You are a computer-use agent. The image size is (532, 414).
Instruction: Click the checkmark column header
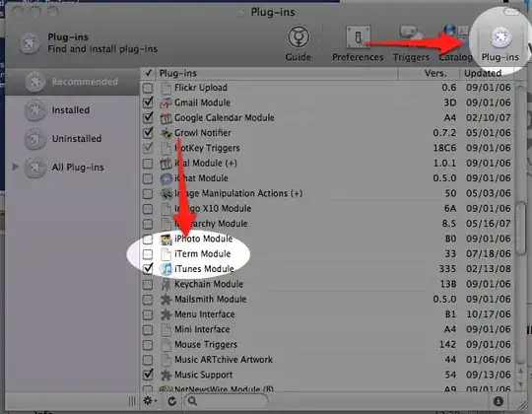148,73
